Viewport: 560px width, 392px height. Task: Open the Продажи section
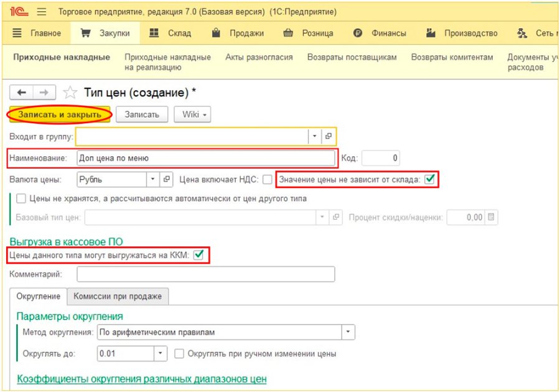point(238,33)
